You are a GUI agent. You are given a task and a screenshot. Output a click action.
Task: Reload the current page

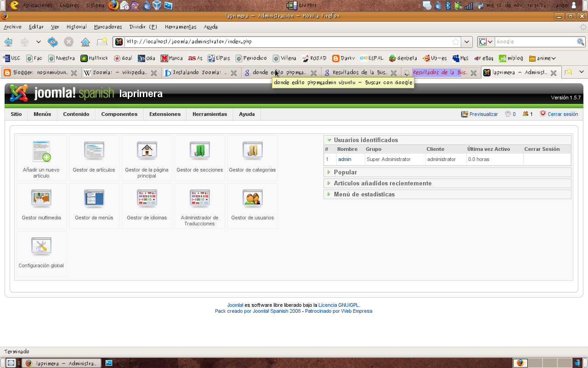(53, 42)
